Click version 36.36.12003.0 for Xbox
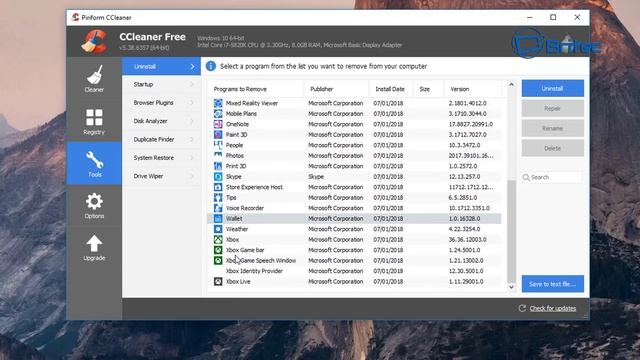Viewport: 640px width, 360px height. 468,240
